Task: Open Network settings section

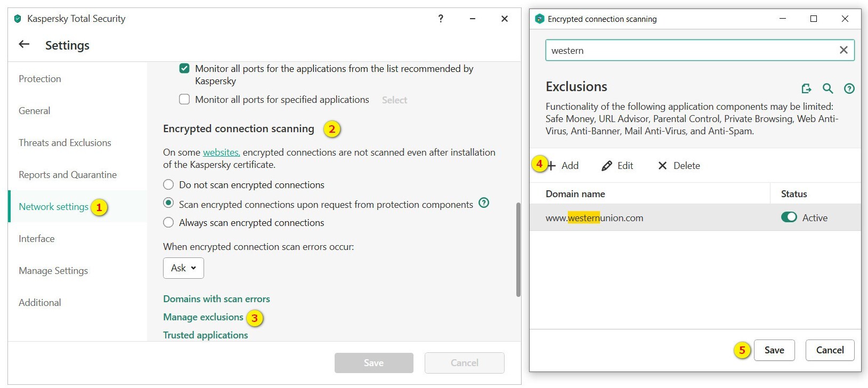Action: (54, 207)
